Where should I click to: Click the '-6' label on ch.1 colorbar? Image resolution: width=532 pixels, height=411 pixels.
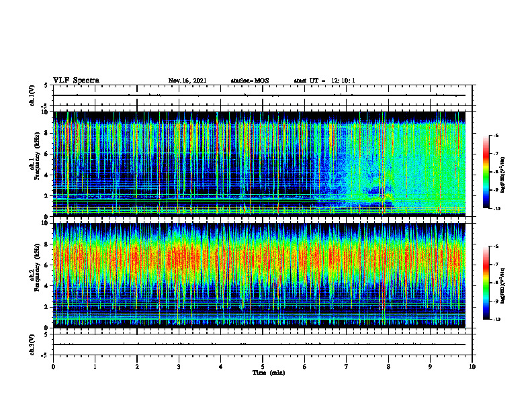(495, 135)
